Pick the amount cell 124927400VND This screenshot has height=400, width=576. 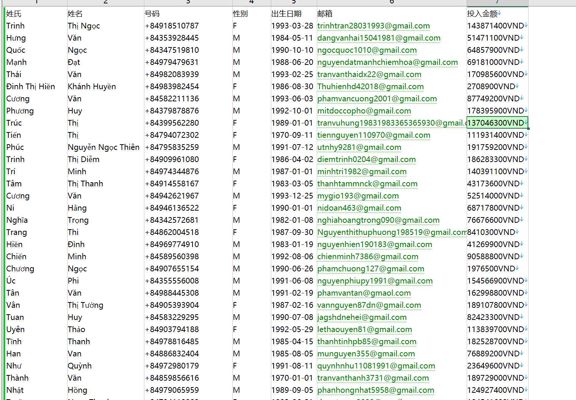coord(497,390)
